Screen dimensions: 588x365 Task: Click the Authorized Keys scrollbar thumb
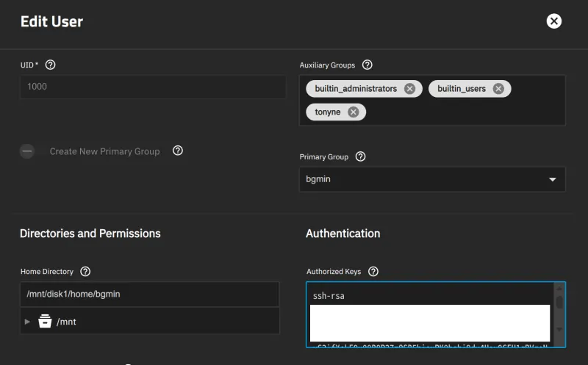tap(559, 302)
